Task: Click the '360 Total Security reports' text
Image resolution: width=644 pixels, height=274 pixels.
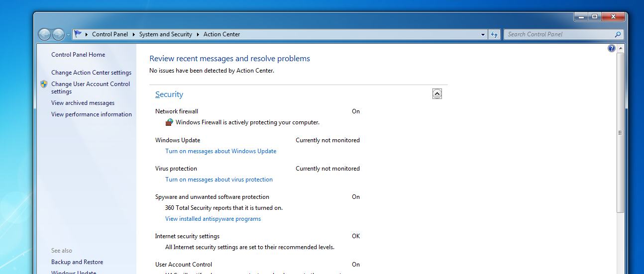Action: tap(224, 208)
